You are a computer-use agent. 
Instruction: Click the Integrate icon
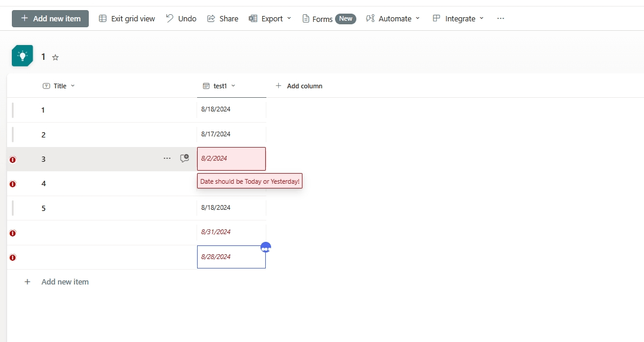(x=436, y=18)
